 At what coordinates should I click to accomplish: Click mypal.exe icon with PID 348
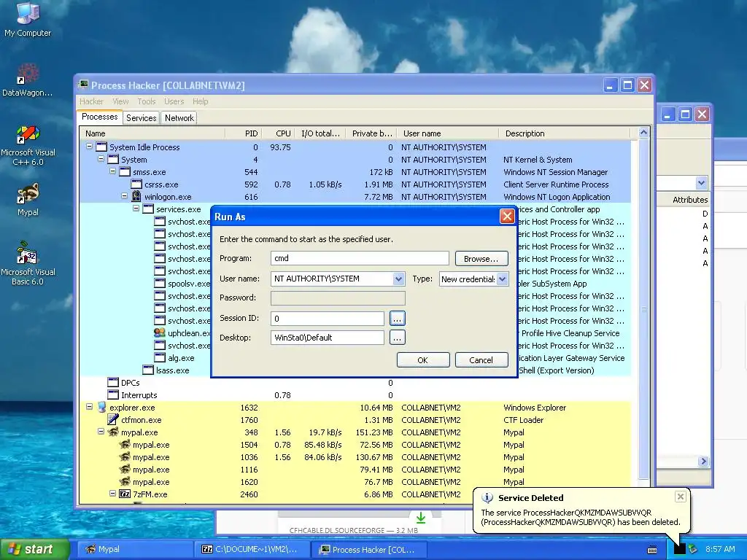point(113,432)
